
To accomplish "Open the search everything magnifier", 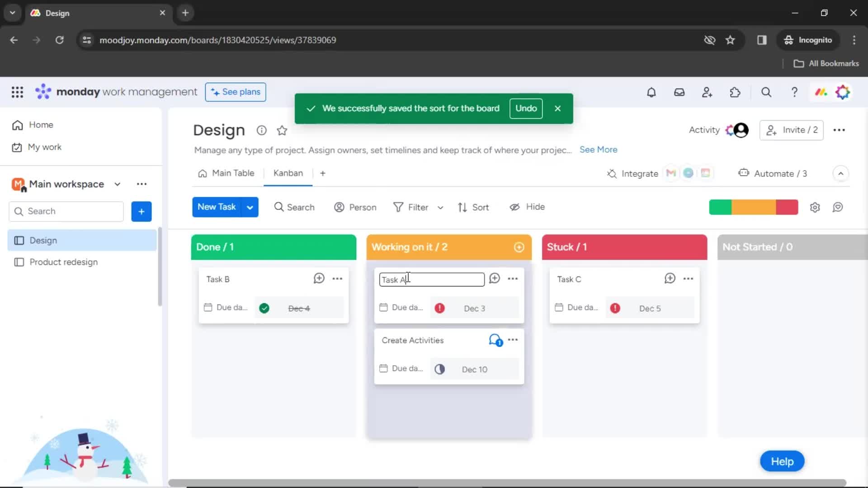I will tap(766, 92).
